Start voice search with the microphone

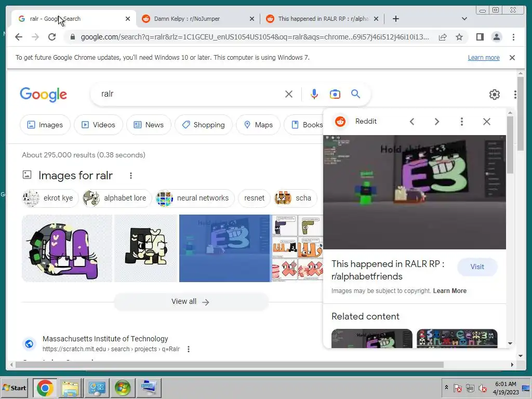314,94
